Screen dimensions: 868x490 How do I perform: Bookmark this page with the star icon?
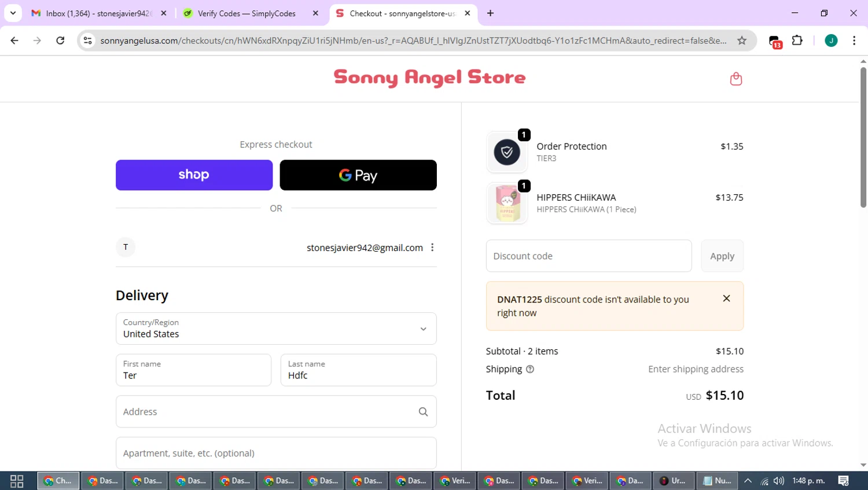click(742, 40)
